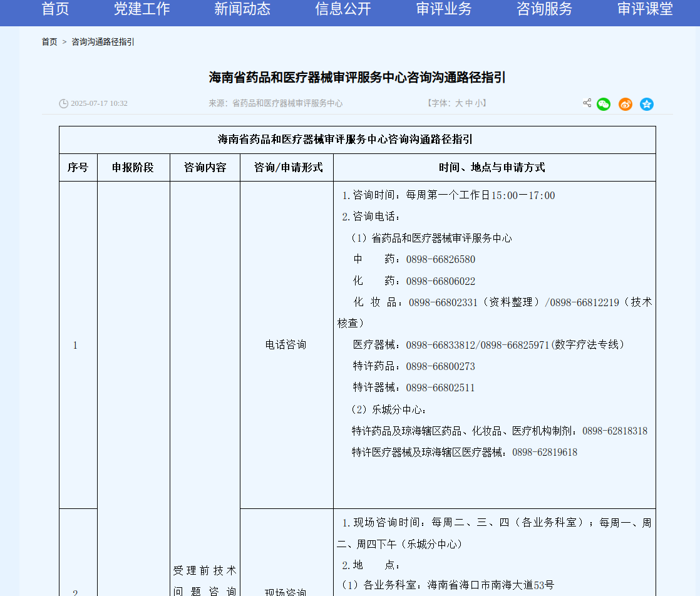
Task: Share to QZone star icon
Action: (647, 104)
